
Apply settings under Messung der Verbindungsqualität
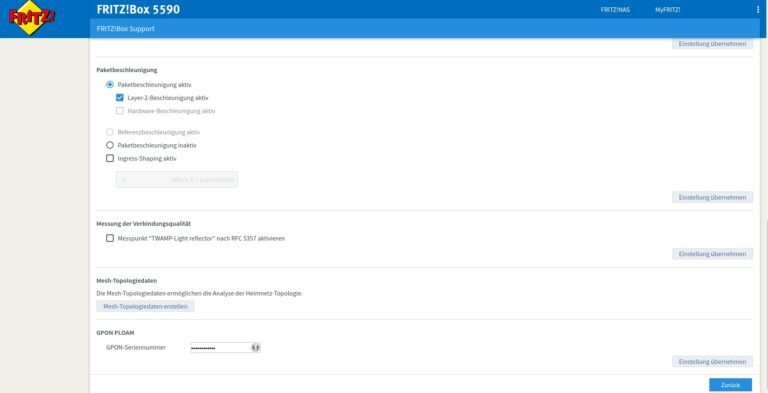coord(712,254)
